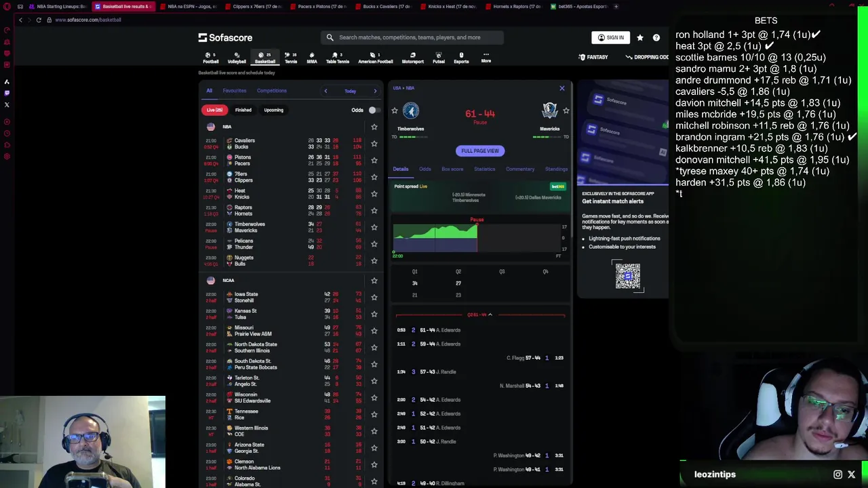
Task: Click the Full Page View button
Action: point(480,150)
